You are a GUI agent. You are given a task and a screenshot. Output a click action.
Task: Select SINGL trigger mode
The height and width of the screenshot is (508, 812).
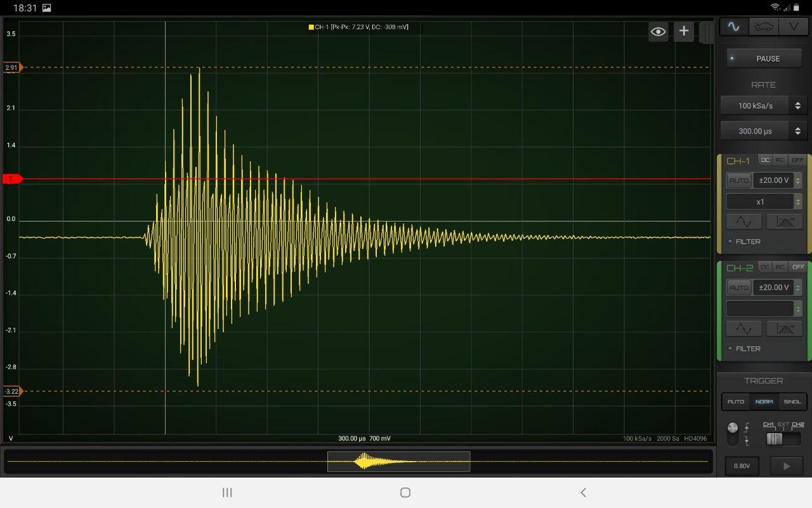click(792, 401)
